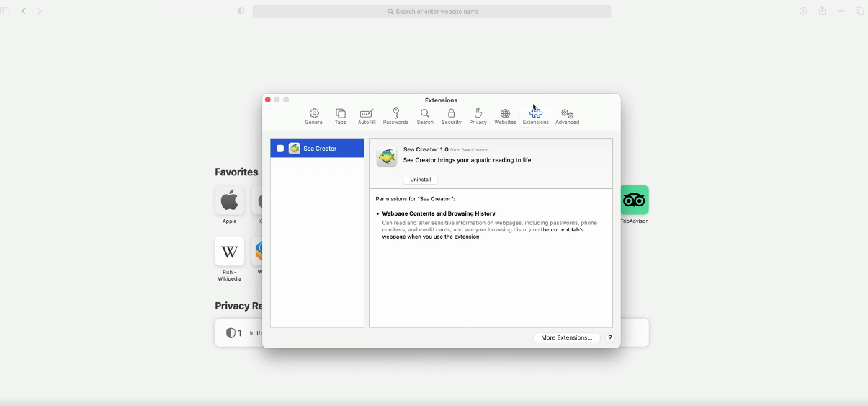Toggle the Safari sidebar button
This screenshot has height=406, width=868.
[x=5, y=12]
